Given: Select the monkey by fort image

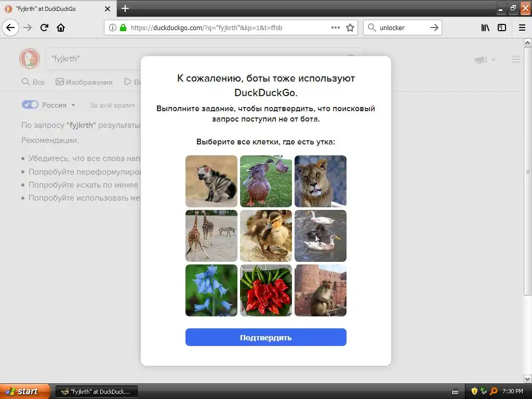Looking at the screenshot, I should (x=320, y=290).
